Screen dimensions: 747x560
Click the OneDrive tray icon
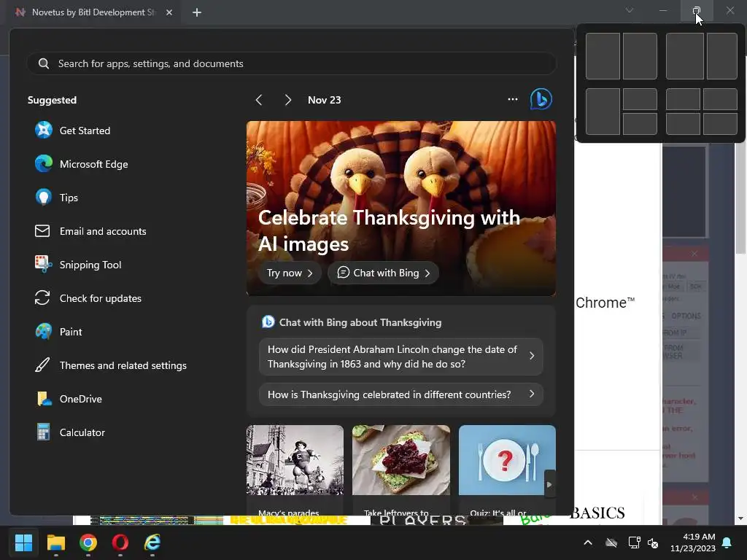click(x=611, y=542)
